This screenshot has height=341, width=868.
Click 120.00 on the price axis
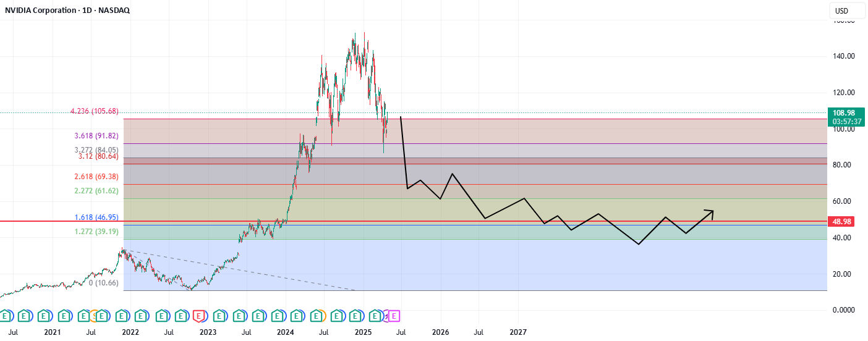(843, 93)
